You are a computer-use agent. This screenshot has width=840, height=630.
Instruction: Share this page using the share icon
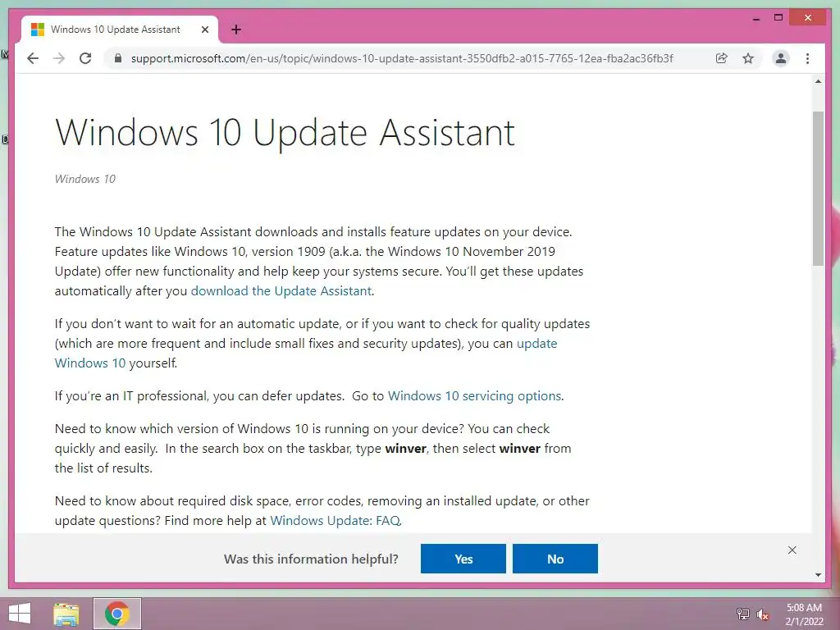(x=722, y=58)
